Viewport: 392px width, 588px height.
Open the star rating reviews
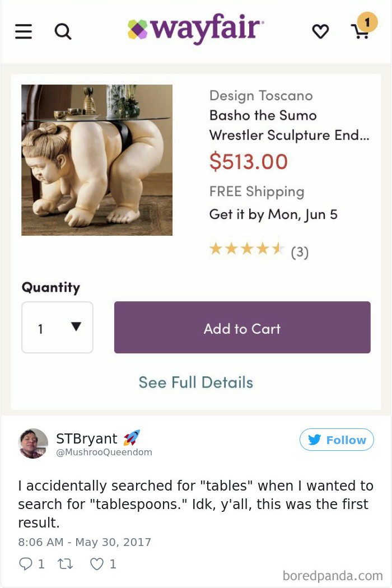(258, 250)
